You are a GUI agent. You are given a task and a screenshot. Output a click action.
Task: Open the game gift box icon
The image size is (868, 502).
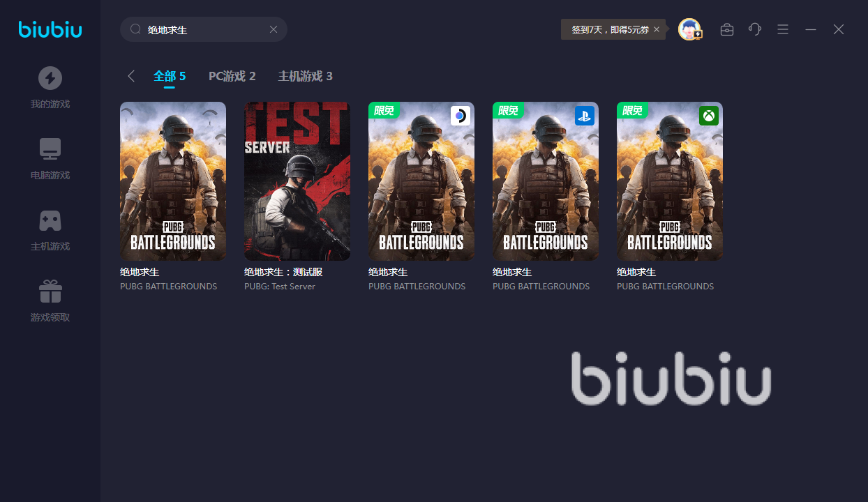(x=50, y=291)
